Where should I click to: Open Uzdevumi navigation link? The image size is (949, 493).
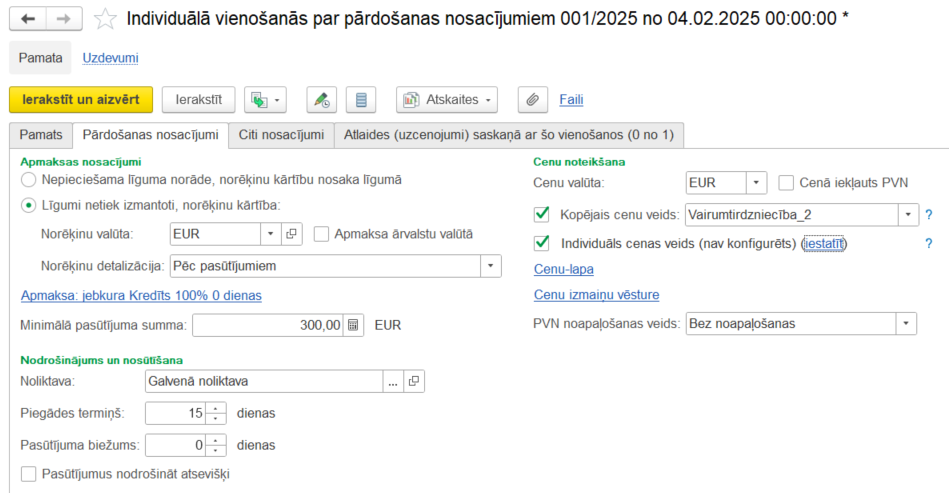[110, 58]
